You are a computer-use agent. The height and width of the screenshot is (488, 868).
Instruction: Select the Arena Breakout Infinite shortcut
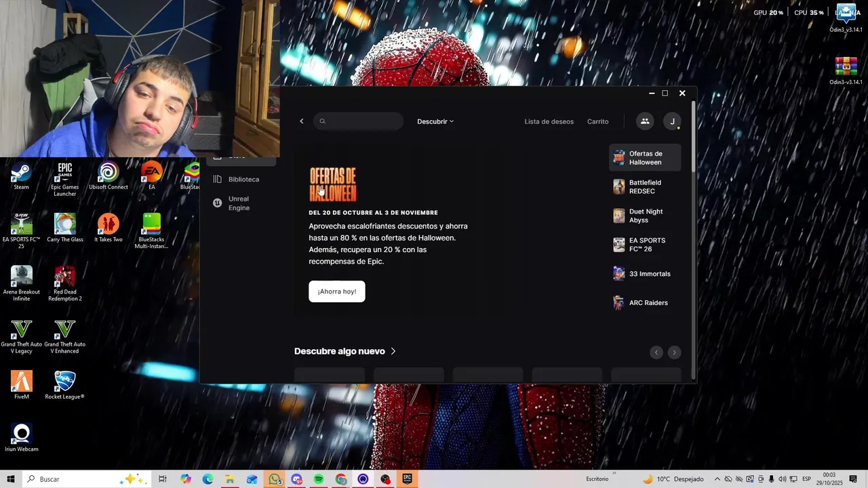(x=22, y=283)
